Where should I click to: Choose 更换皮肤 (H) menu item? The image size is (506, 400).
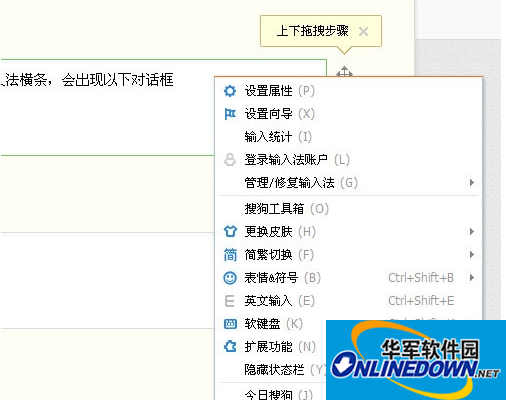(348, 232)
